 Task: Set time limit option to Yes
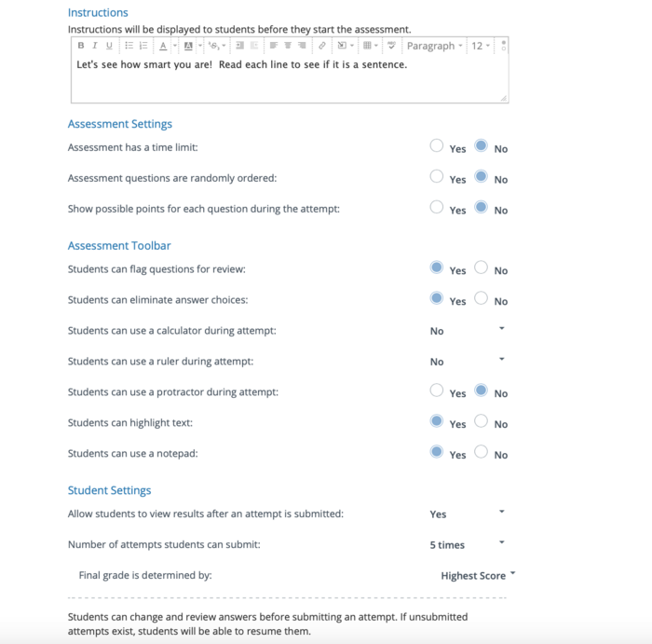click(437, 146)
